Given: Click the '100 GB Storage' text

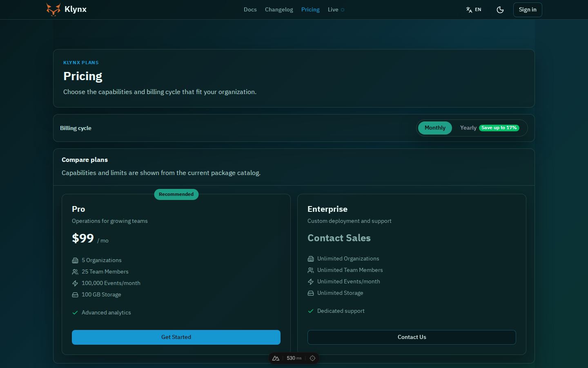Looking at the screenshot, I should pos(101,295).
